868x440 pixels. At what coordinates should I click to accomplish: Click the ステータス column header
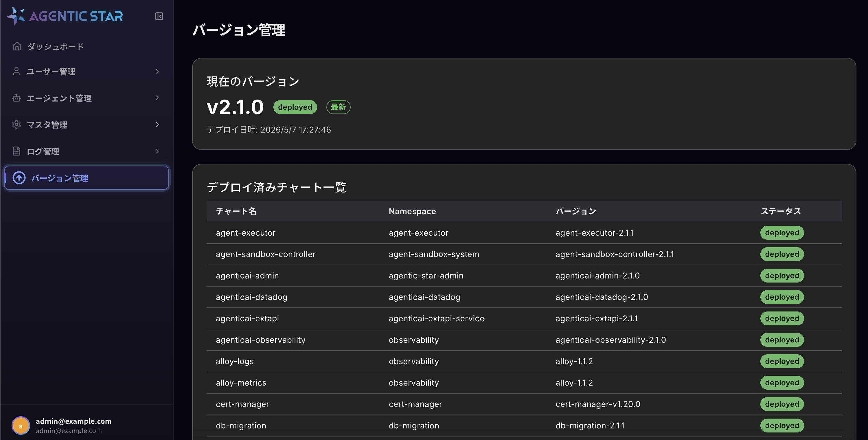point(781,211)
